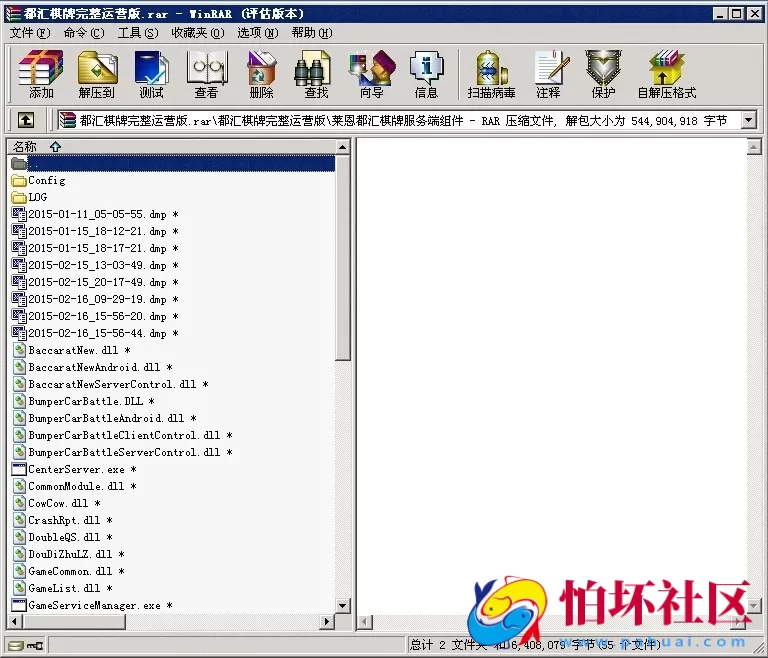
Task: Open the Wizard (向导) tool
Action: 371,75
